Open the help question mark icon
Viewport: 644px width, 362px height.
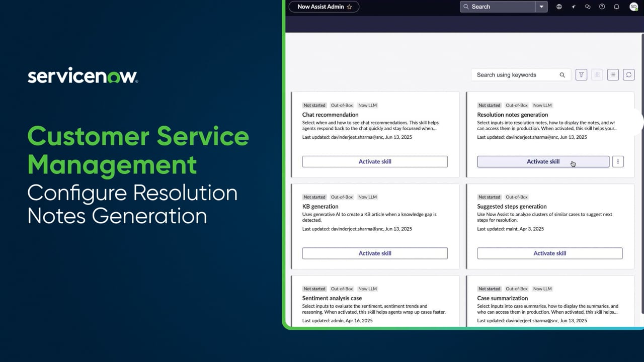[602, 7]
